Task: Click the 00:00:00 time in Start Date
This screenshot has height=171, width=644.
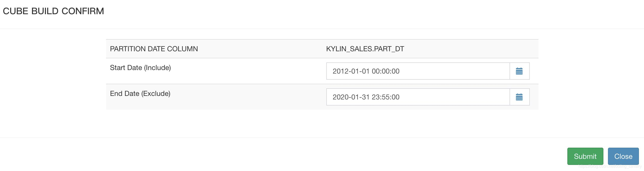Action: [386, 71]
